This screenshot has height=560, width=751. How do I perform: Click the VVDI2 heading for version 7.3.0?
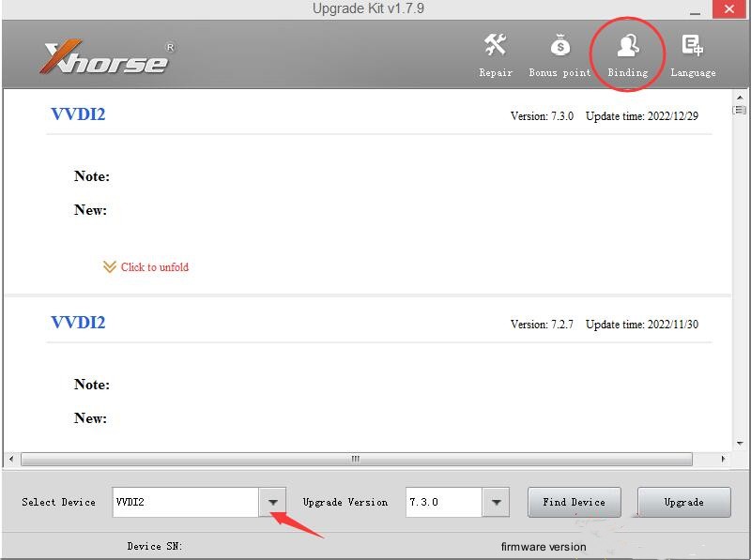pyautogui.click(x=78, y=114)
